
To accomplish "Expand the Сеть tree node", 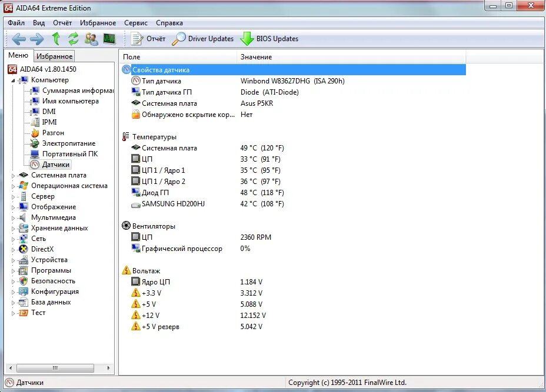I will (x=13, y=239).
